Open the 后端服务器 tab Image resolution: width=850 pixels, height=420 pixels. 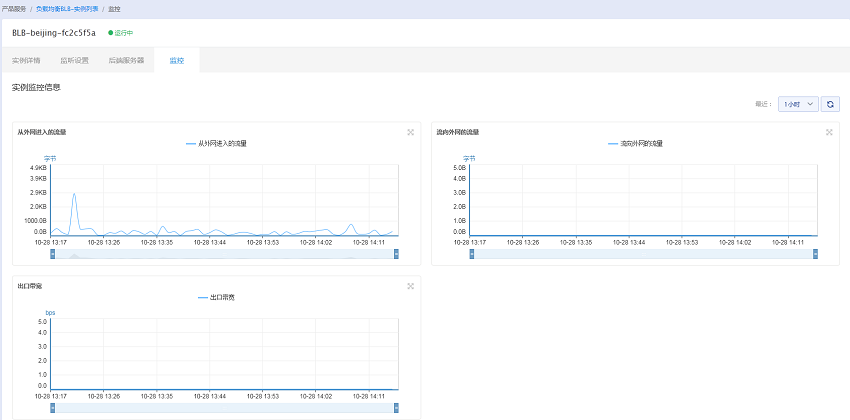126,60
